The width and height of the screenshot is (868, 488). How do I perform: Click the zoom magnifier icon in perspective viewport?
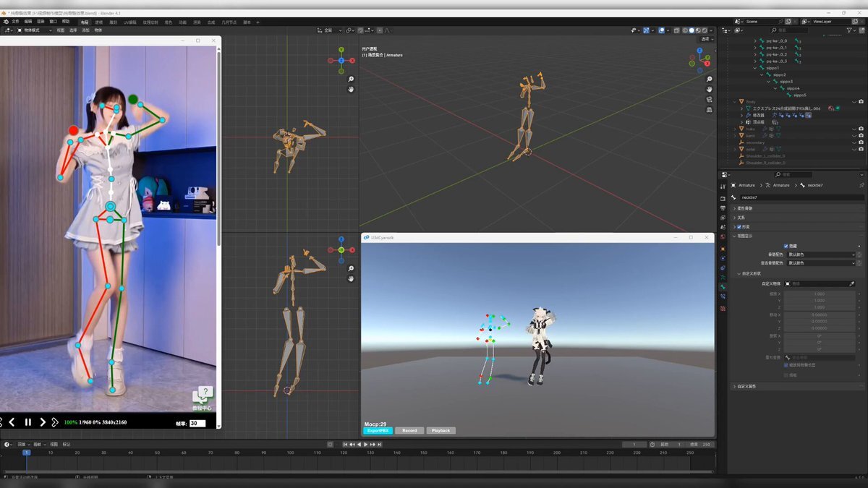click(710, 79)
